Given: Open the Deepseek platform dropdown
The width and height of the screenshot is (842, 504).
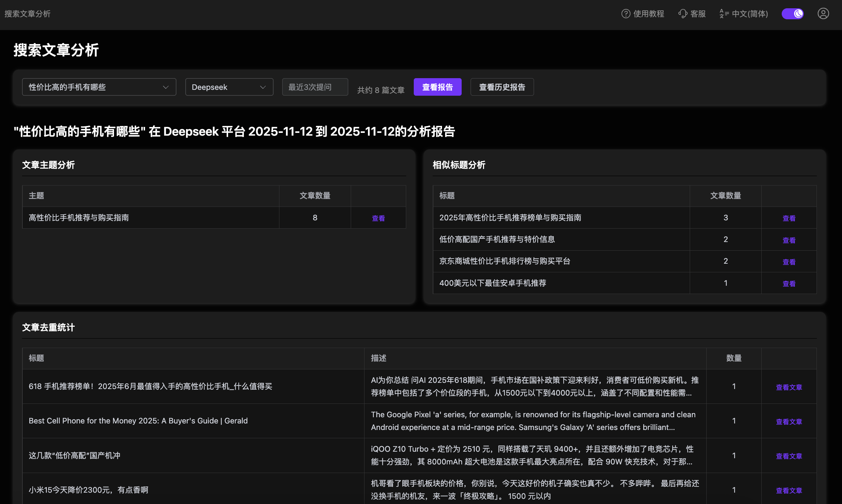Looking at the screenshot, I should tap(229, 87).
